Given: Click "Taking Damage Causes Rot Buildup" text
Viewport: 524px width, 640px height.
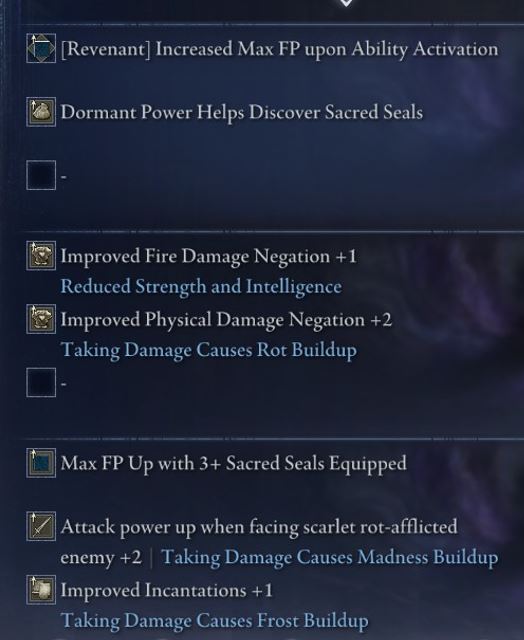Looking at the screenshot, I should point(209,350).
